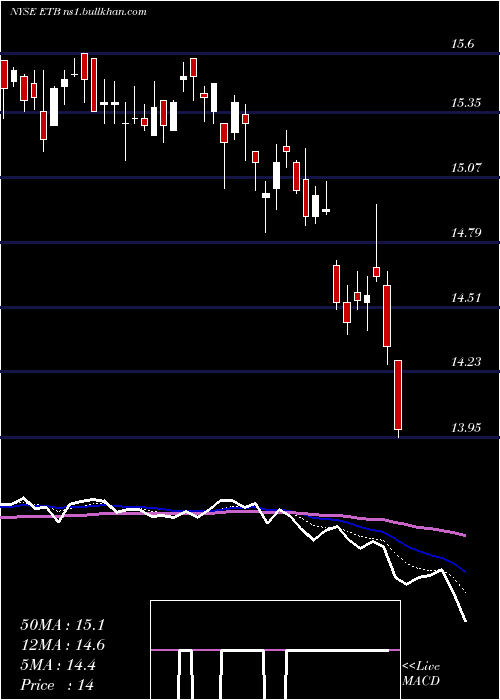Click the NYSE ETB chart title text
This screenshot has width=500, height=700.
click(78, 12)
